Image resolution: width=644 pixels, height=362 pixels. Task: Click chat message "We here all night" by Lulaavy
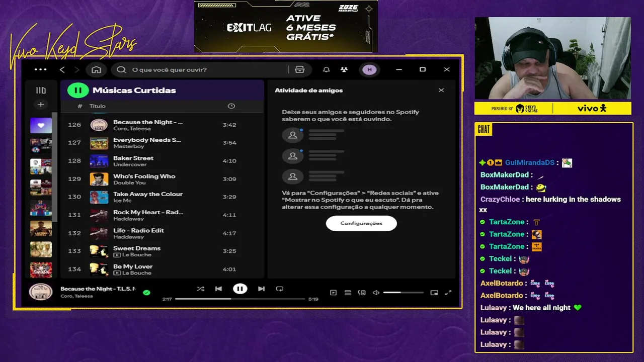[541, 308]
